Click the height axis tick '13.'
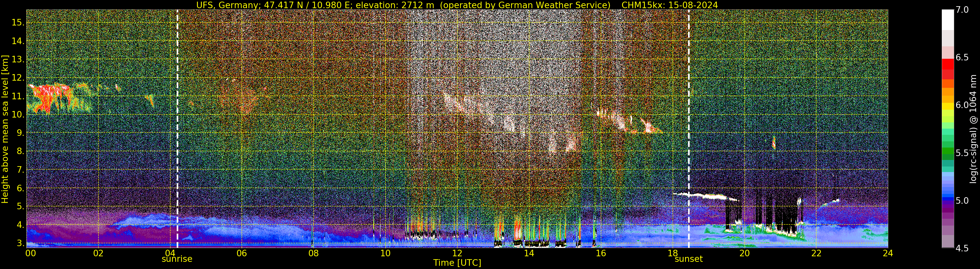Viewport: 980px width, 269px height. (x=18, y=59)
